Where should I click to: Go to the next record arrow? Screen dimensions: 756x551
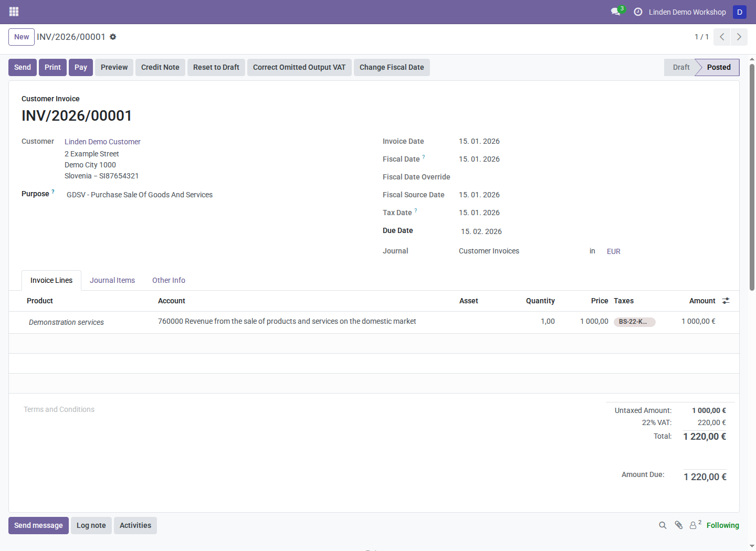[739, 37]
